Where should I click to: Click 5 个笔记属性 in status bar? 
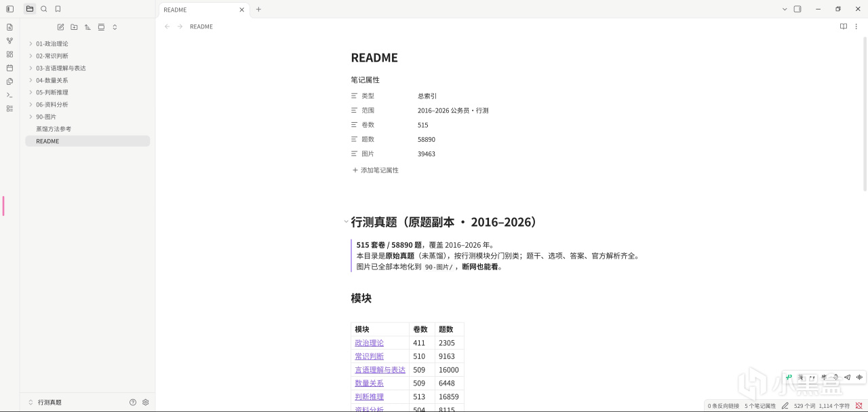click(x=760, y=406)
